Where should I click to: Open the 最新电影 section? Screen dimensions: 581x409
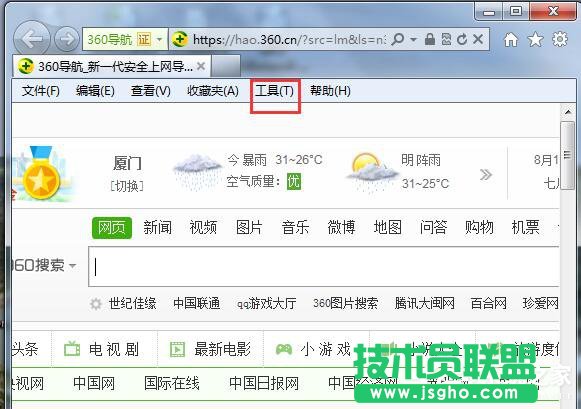[x=222, y=349]
